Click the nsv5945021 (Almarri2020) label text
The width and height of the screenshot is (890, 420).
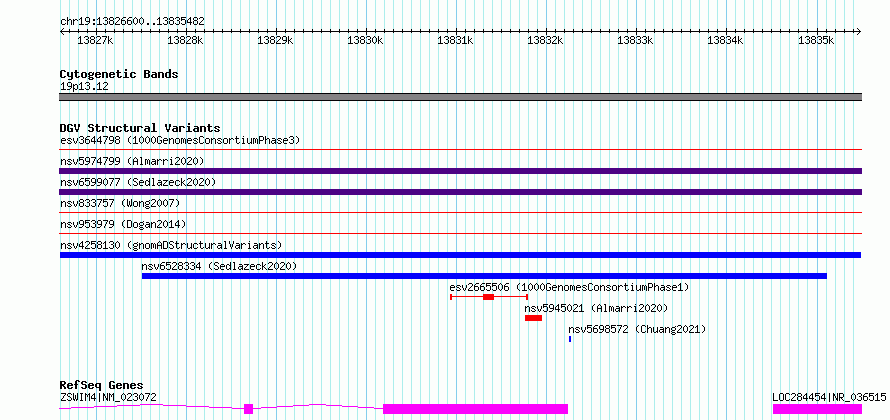tap(596, 308)
